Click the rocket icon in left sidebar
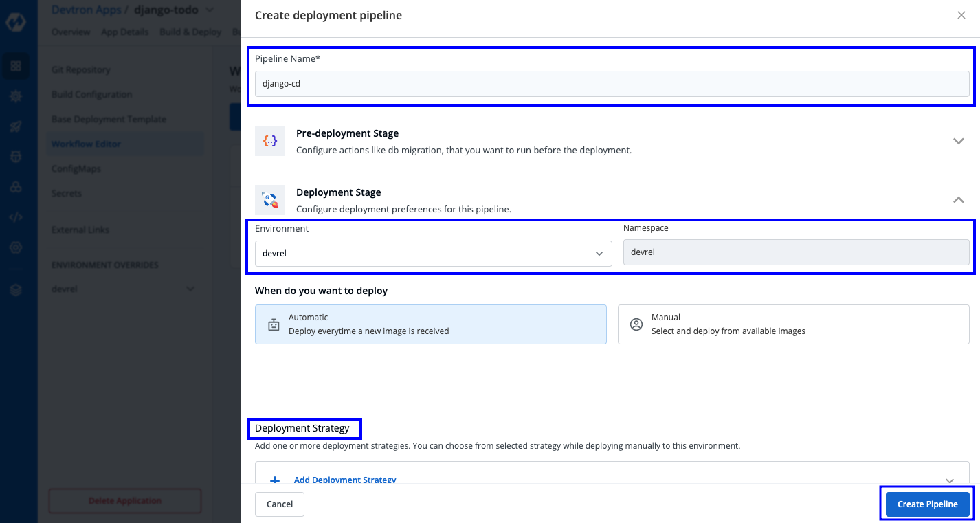Viewport: 980px width, 523px height. [16, 126]
